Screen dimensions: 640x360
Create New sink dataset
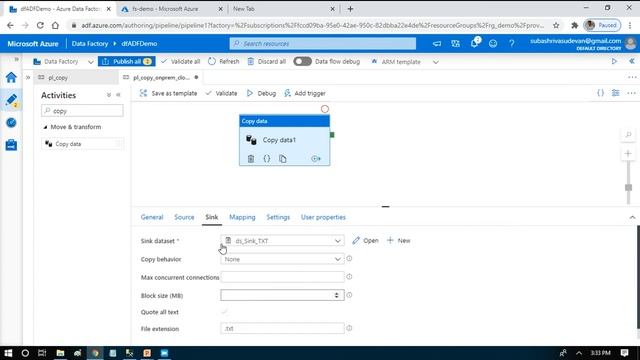[398, 240]
